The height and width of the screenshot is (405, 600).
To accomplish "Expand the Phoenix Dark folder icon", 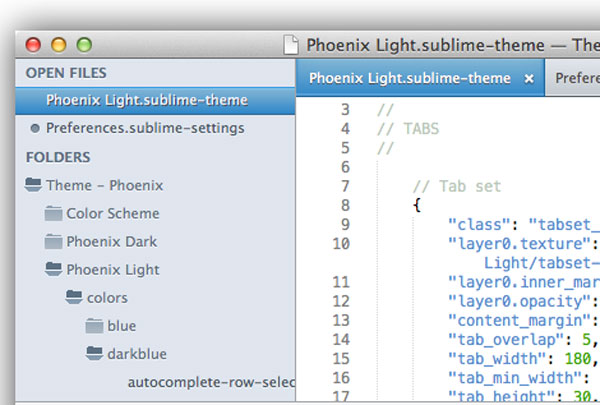I will 53,242.
